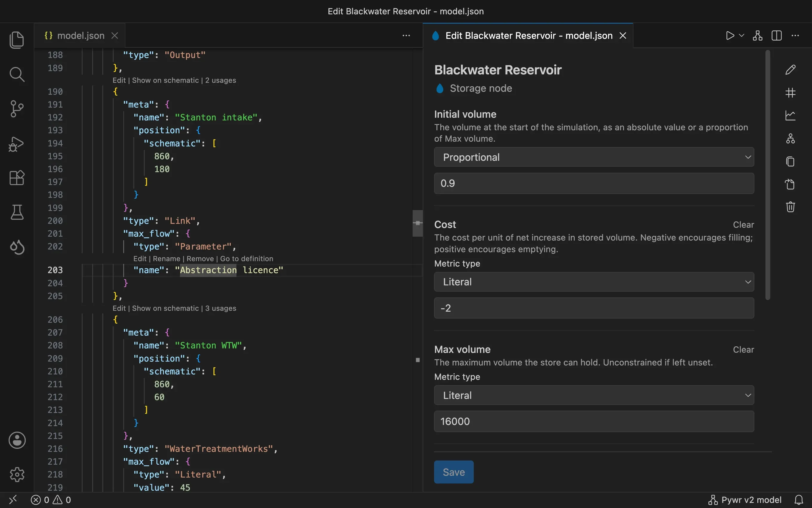Click the grid hash icon in node toolbar
The height and width of the screenshot is (508, 812).
[x=790, y=93]
